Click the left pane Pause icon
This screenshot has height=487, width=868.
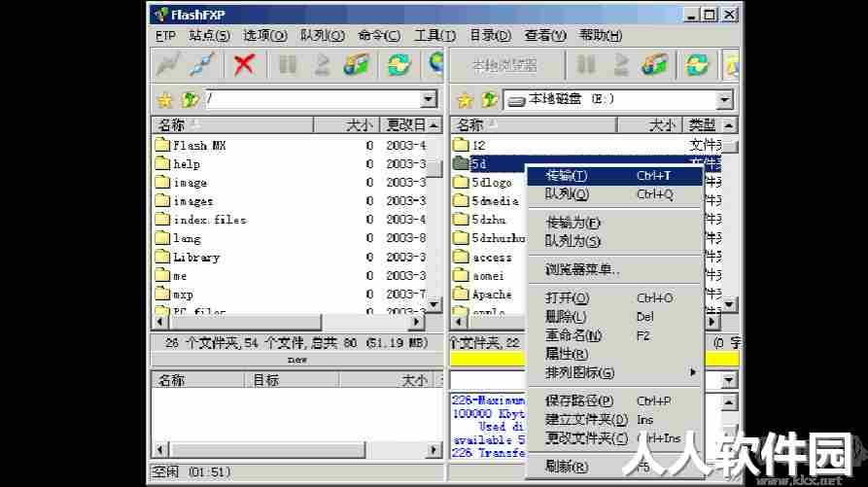tap(287, 65)
